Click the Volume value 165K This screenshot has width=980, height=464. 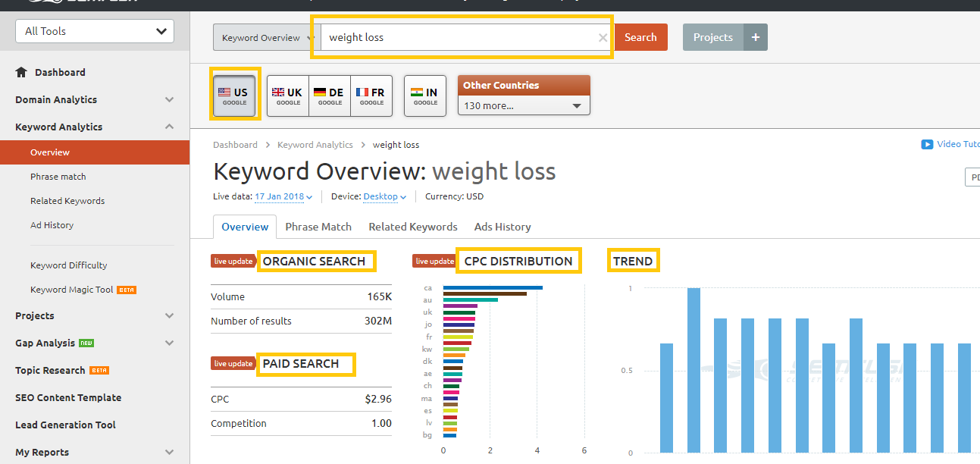(x=380, y=296)
